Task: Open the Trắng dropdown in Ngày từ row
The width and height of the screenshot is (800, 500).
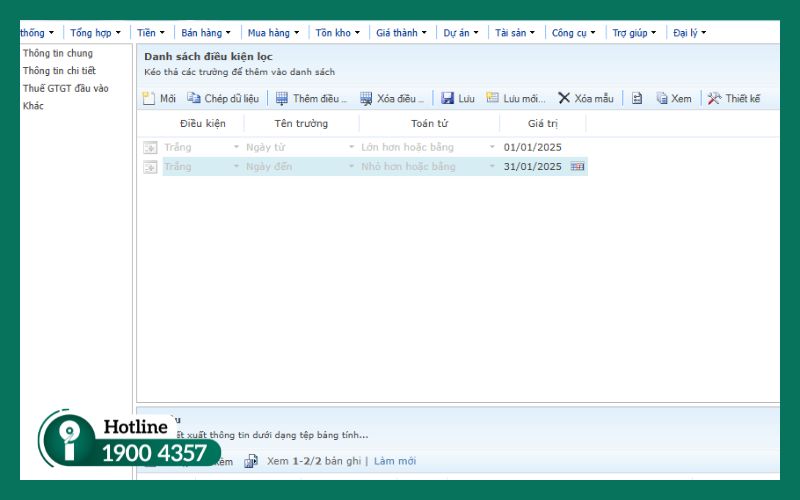Action: (236, 147)
